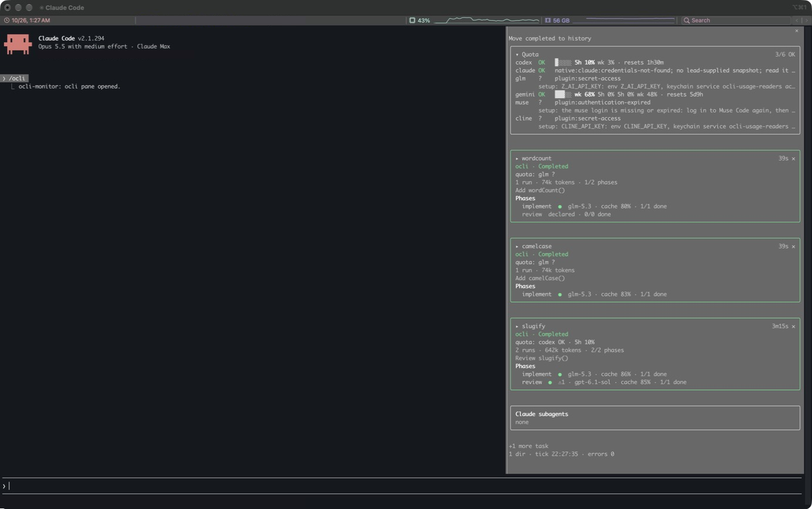Click the clock icon beside the date
Viewport: 812px width, 509px height.
6,21
